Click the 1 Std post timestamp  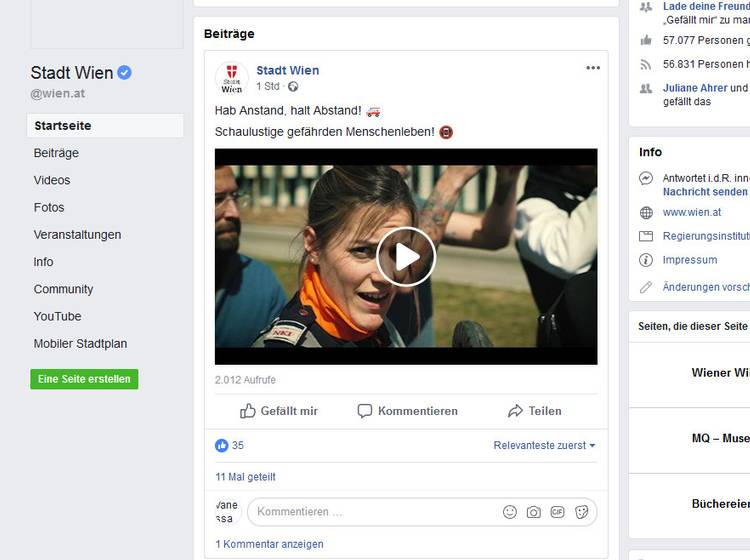[x=268, y=87]
